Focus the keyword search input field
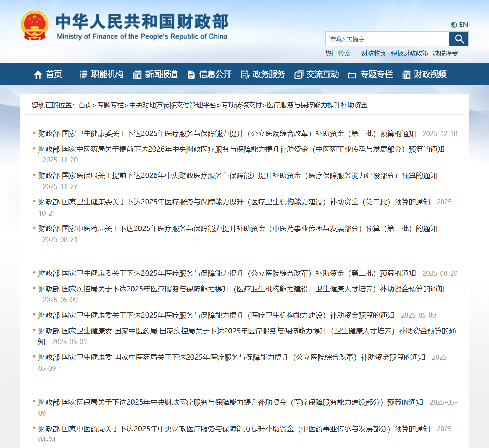The height and width of the screenshot is (448, 489). pyautogui.click(x=387, y=39)
